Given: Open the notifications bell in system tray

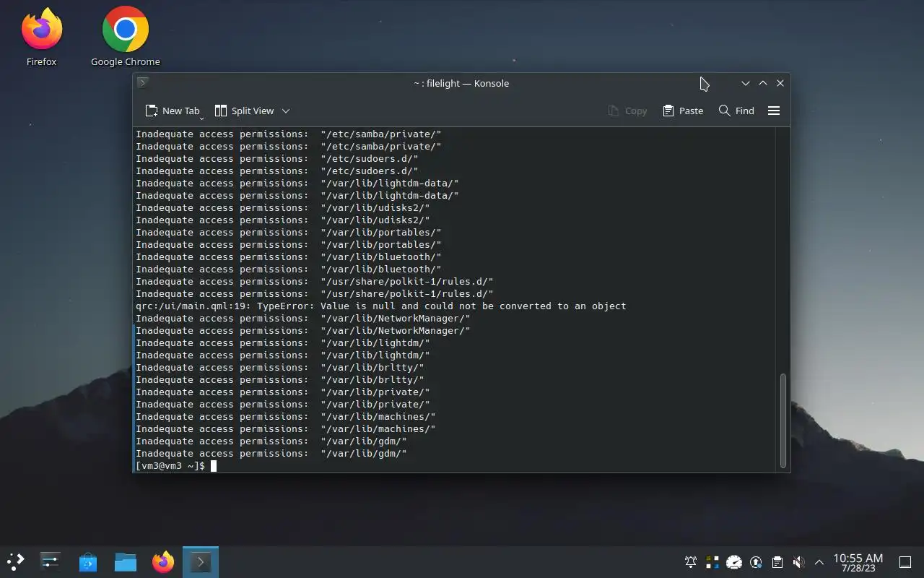Looking at the screenshot, I should (691, 562).
